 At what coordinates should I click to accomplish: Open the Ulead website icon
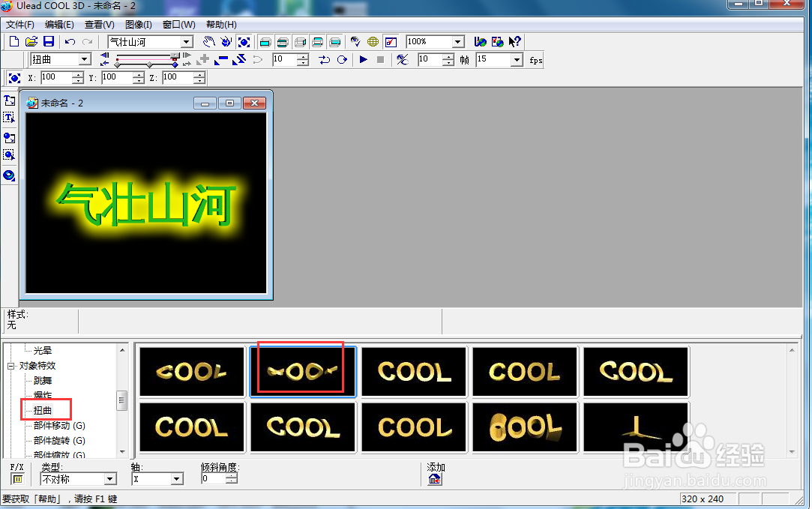[x=480, y=41]
